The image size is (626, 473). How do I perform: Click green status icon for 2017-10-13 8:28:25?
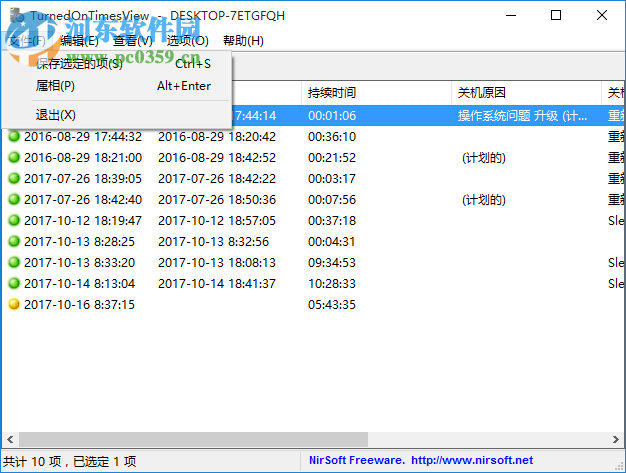14,241
